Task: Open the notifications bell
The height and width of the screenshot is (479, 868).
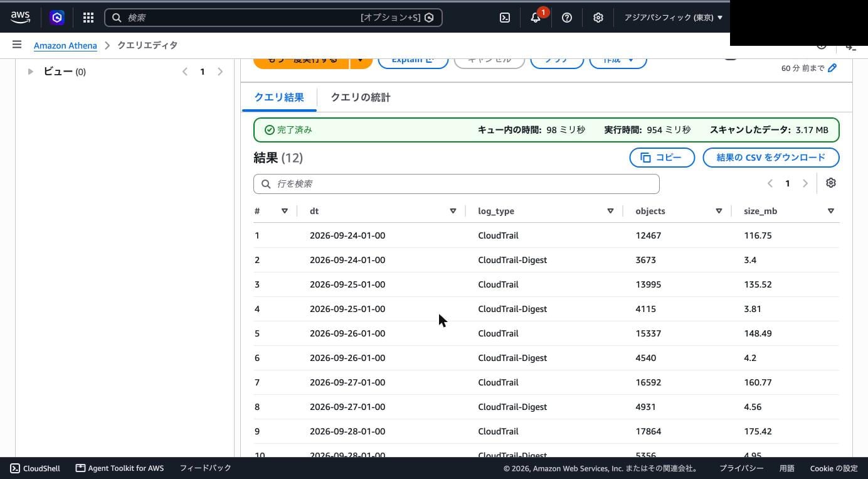Action: click(x=536, y=18)
